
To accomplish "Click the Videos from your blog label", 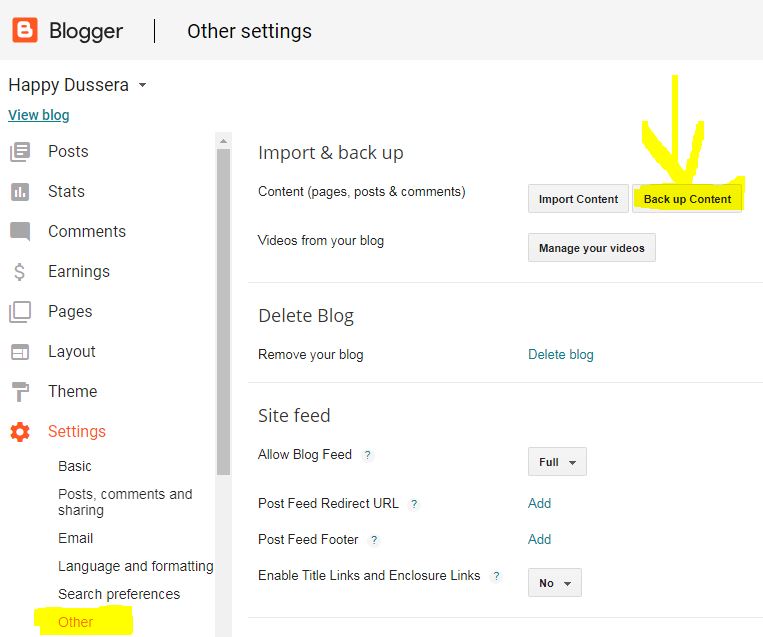I will [x=321, y=240].
